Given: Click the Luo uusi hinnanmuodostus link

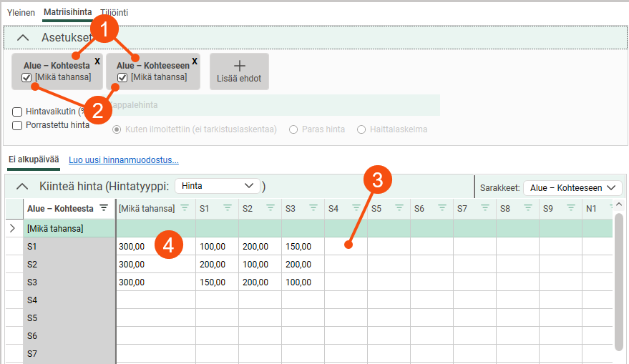Looking at the screenshot, I should [x=123, y=160].
